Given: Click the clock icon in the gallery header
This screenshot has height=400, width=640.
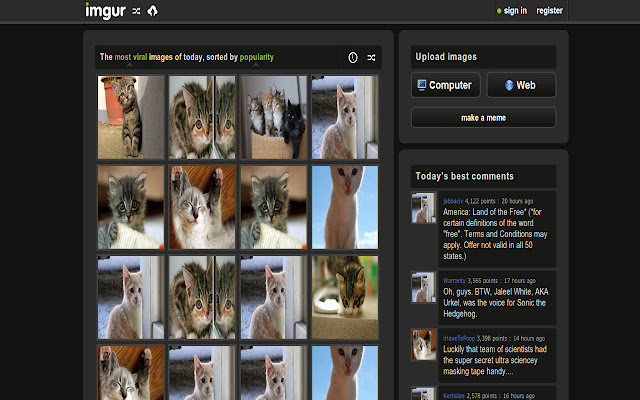Looking at the screenshot, I should (353, 58).
